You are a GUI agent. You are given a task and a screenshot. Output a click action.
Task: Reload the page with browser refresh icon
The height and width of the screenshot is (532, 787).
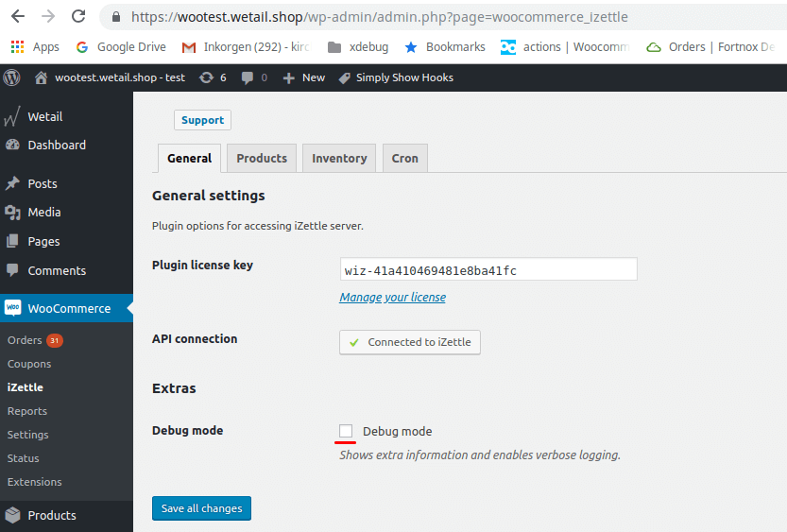coord(78,17)
